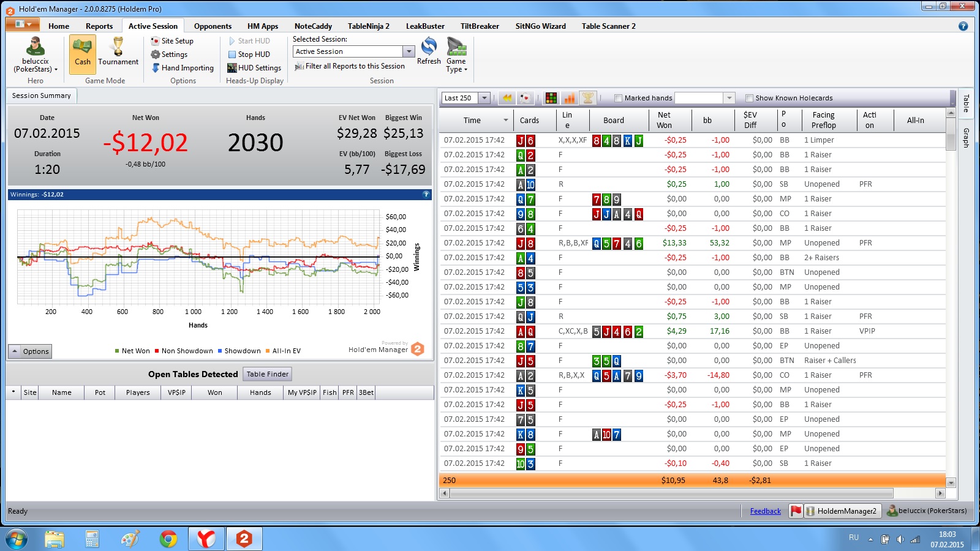980x551 pixels.
Task: Open the Marked hands tag dropdown
Action: point(729,98)
